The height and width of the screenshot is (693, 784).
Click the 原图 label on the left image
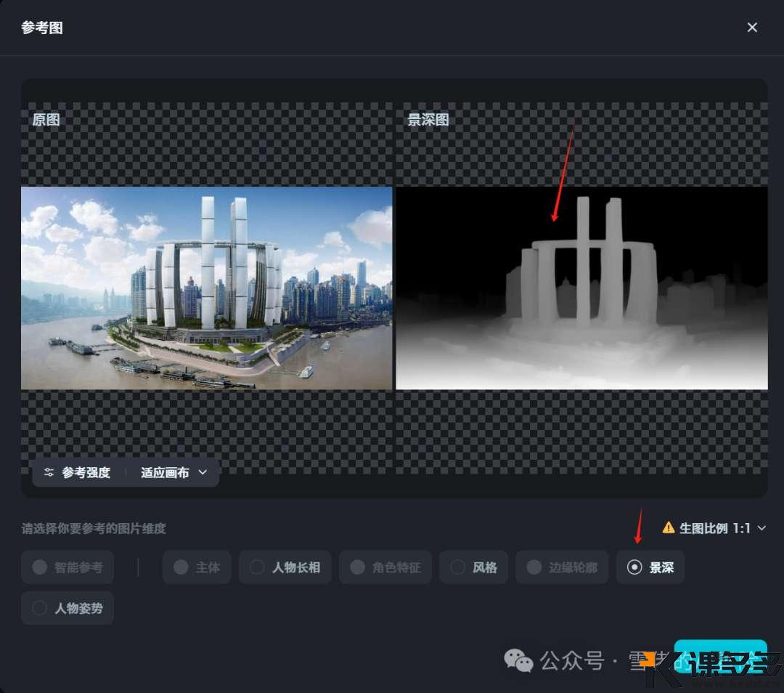coord(45,121)
